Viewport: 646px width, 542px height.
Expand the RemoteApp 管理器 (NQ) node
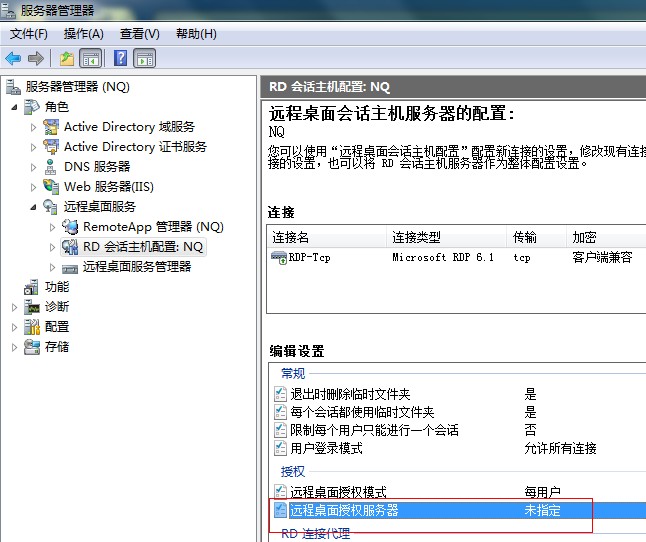point(52,227)
